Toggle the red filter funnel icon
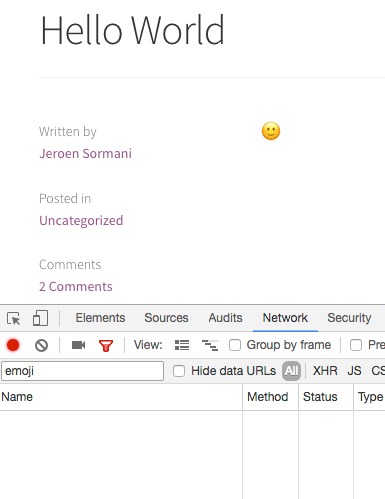This screenshot has width=385, height=499. pyautogui.click(x=106, y=346)
